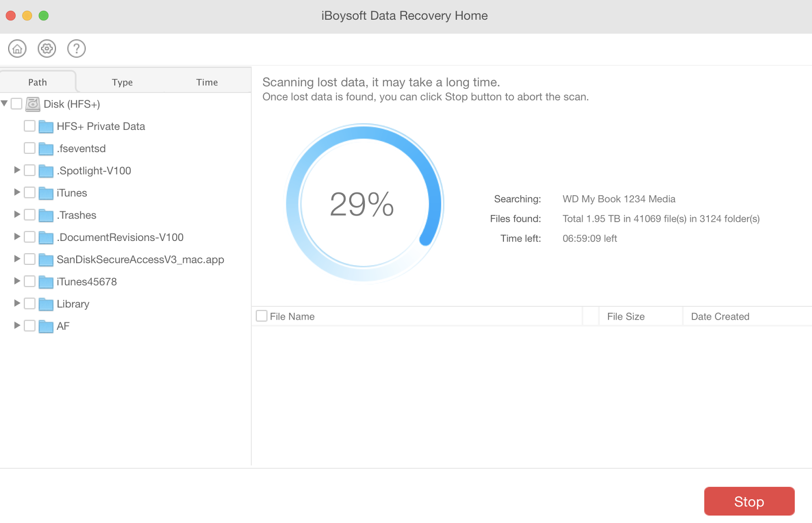Switch to the Time tab
Screen dimensions: 812x523
pos(207,82)
